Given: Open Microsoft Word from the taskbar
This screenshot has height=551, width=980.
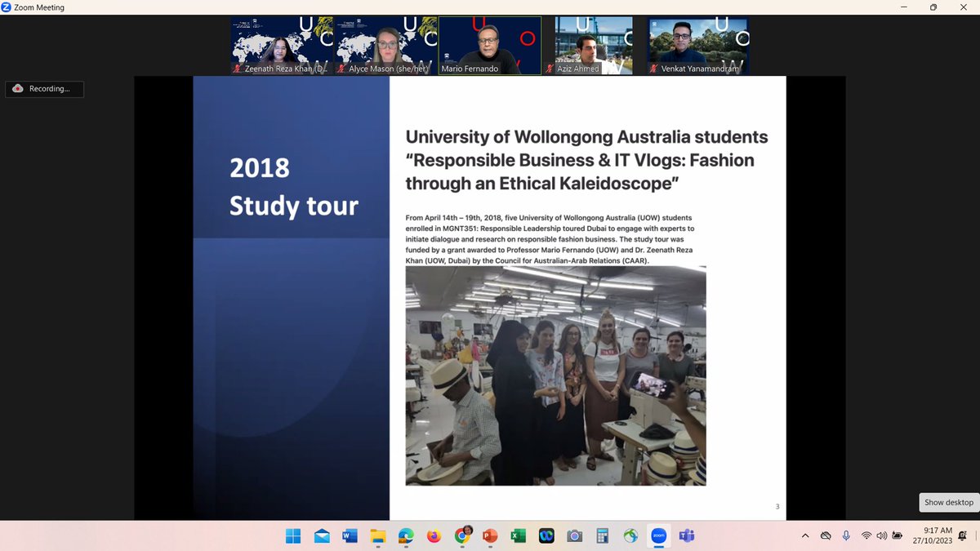Looking at the screenshot, I should (x=350, y=535).
